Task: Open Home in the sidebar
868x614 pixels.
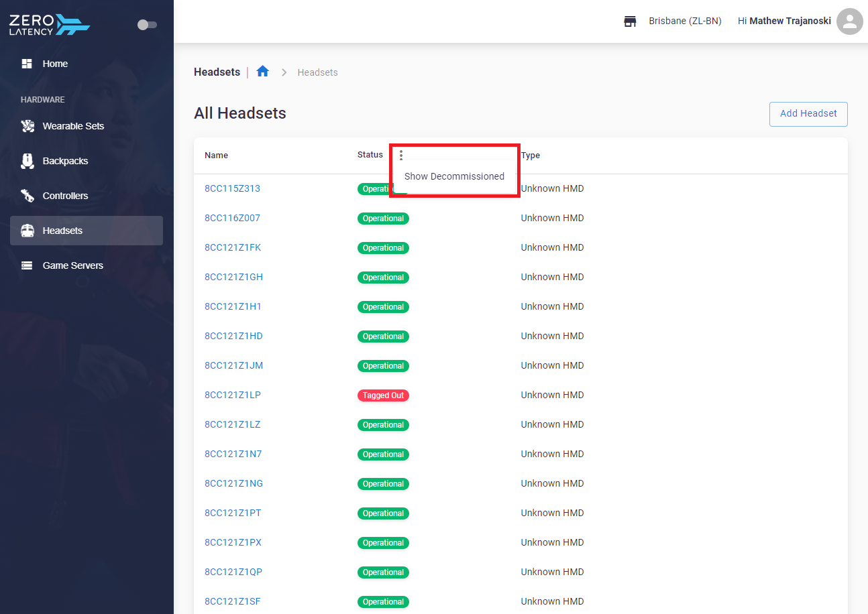Action: coord(87,64)
